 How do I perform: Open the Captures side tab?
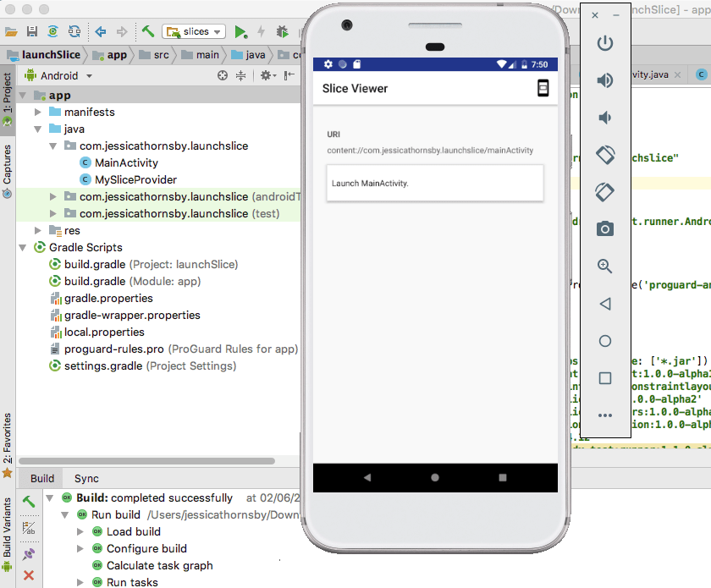7,171
